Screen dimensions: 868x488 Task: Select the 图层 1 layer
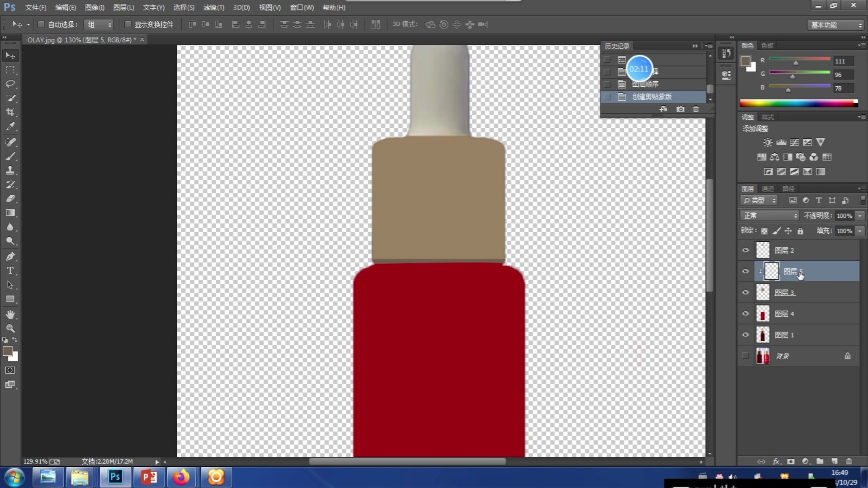(x=798, y=335)
